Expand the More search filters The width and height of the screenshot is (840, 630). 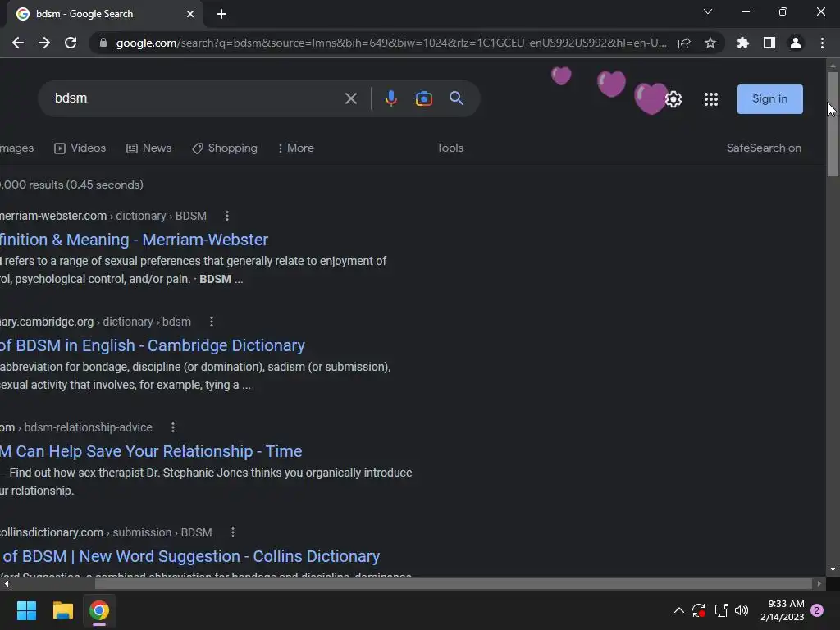click(295, 148)
